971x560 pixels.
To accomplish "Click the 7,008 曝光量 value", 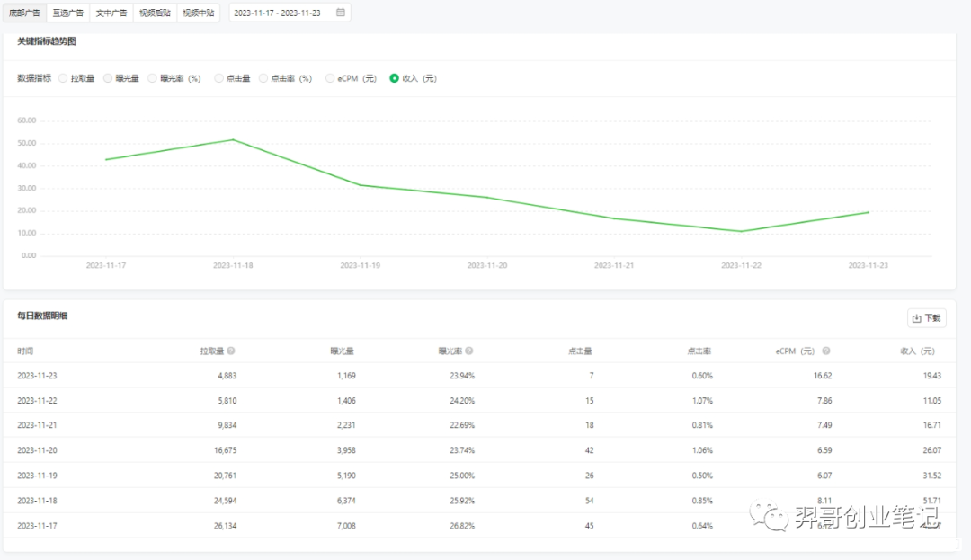I will [346, 525].
